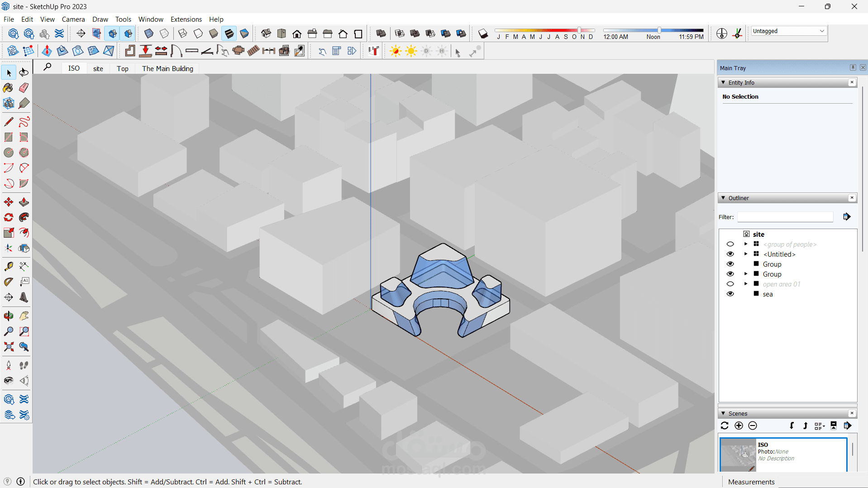
Task: Pick the Tape Measure tool
Action: click(9, 266)
